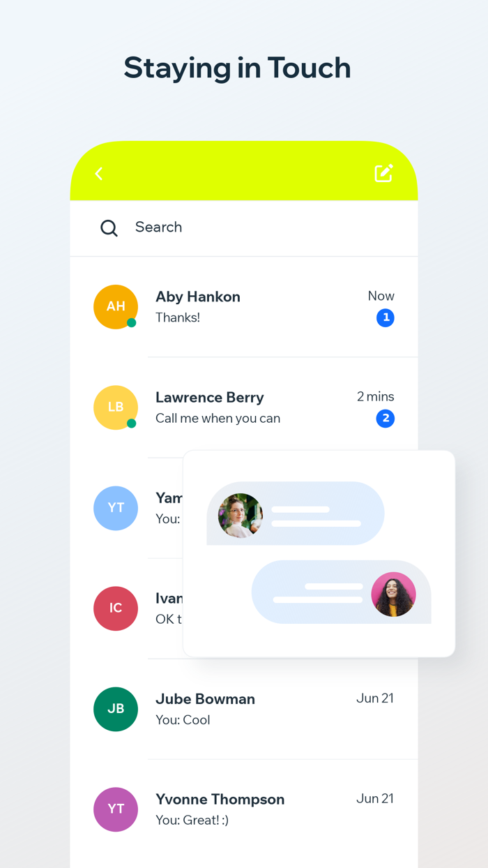Open the Jube Bowman conversation
The height and width of the screenshot is (868, 488).
click(244, 709)
